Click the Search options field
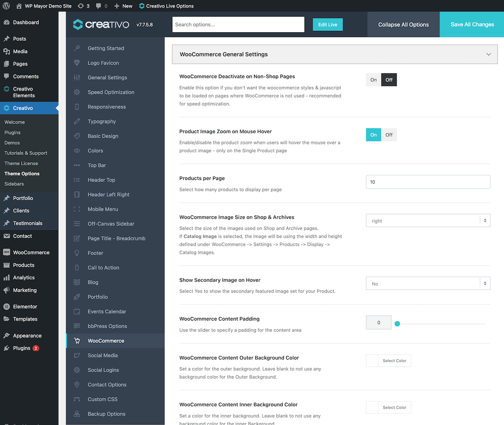The image size is (504, 425). click(238, 24)
